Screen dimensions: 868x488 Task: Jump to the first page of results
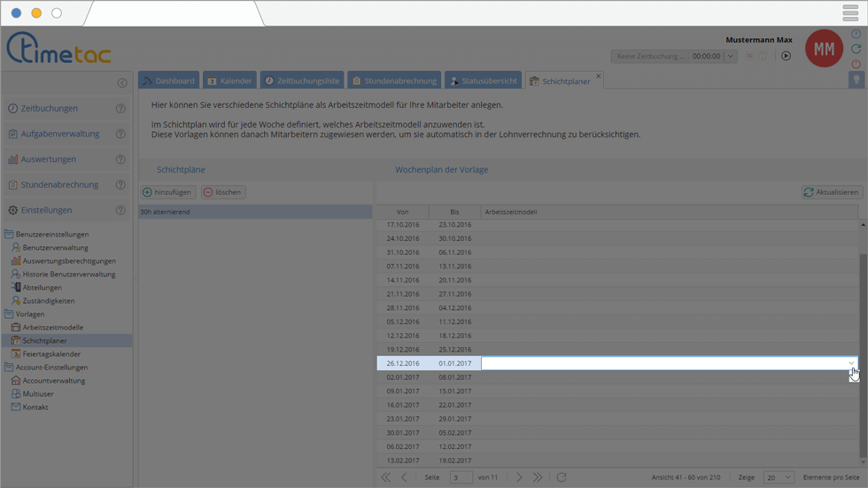(385, 477)
